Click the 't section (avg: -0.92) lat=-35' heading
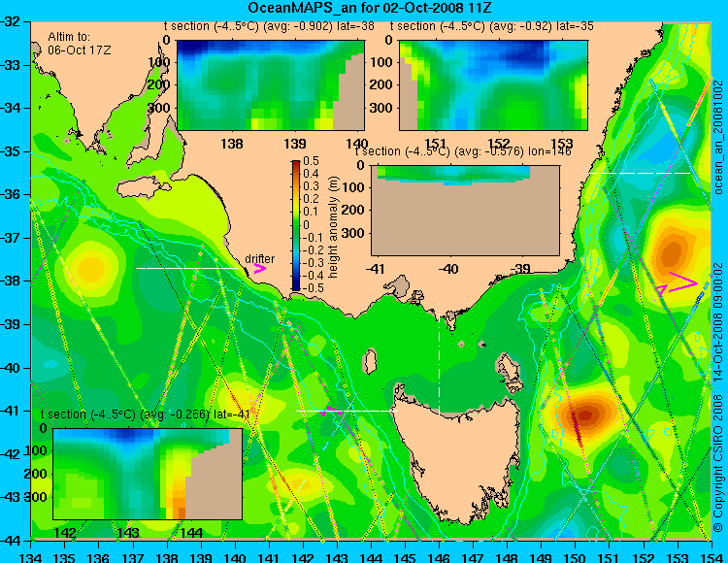The height and width of the screenshot is (563, 728). point(492,26)
